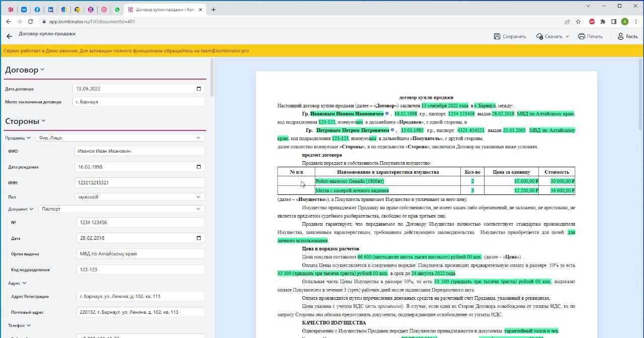Click the Договор купли-продажи header title
Viewport: 644px width, 338px height.
point(47,34)
